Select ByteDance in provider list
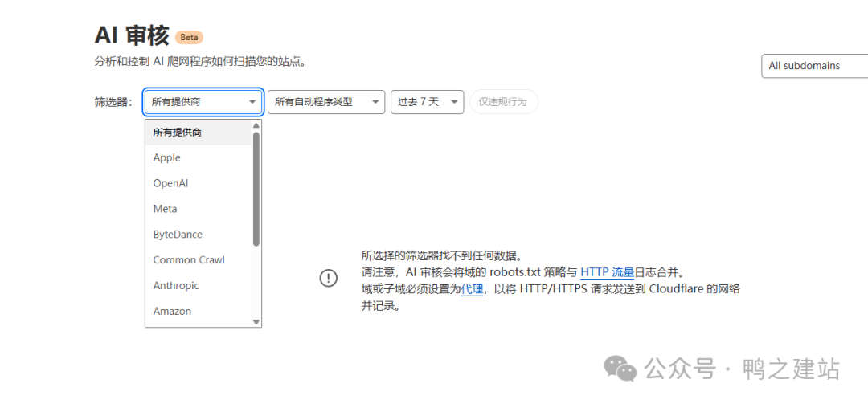 click(199, 234)
